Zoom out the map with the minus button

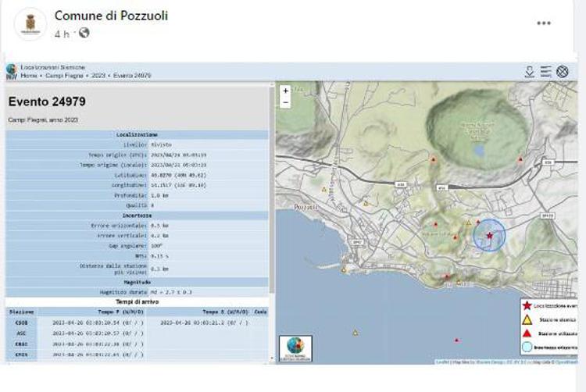tap(285, 102)
